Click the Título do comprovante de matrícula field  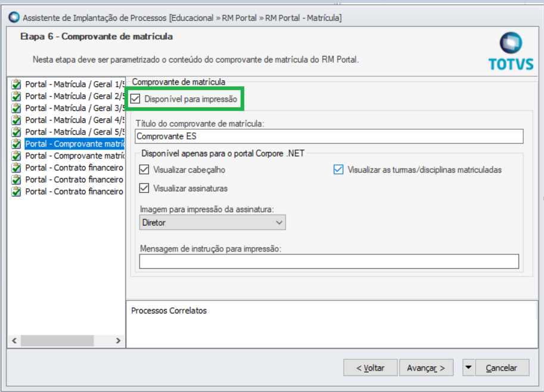(x=329, y=136)
